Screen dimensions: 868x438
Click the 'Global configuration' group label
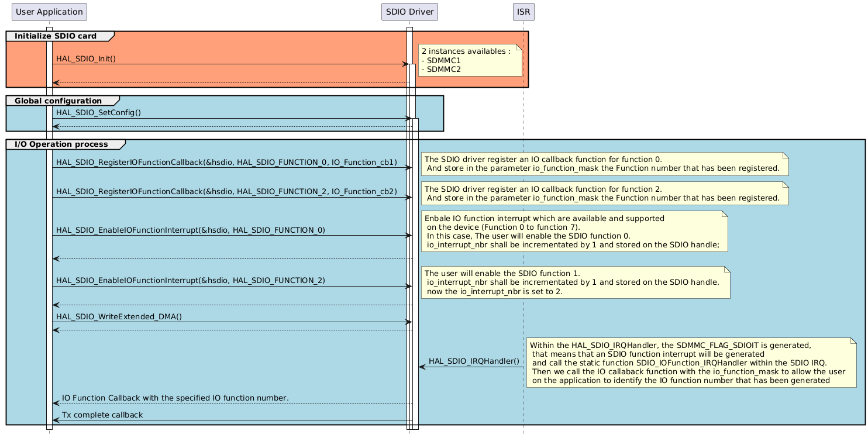[58, 101]
